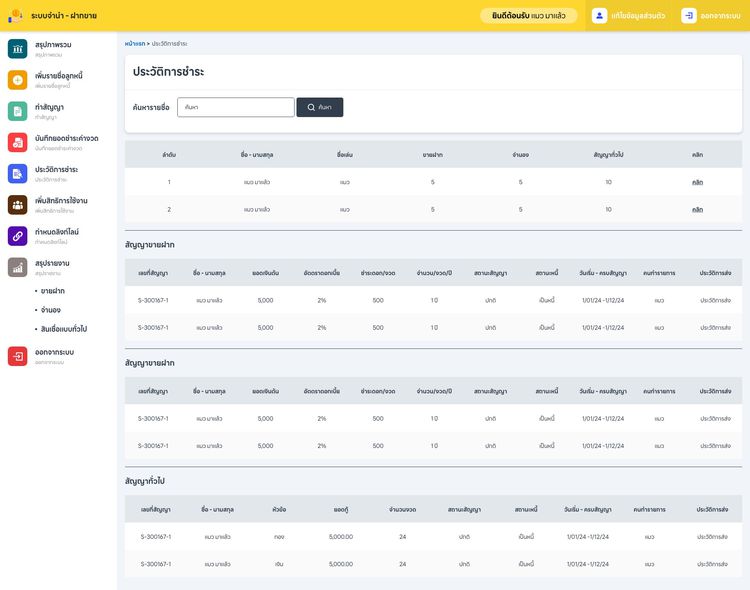The height and width of the screenshot is (590, 750).
Task: Open the สินเชื่อแบบทั่วไป report submenu item
Action: click(x=64, y=329)
